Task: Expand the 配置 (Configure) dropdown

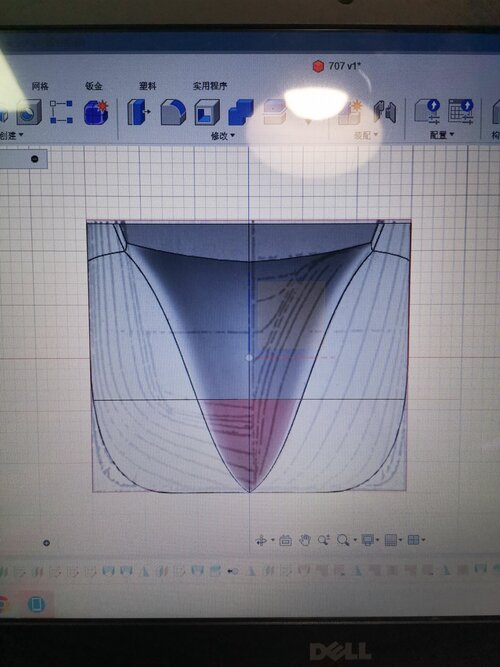Action: [442, 135]
